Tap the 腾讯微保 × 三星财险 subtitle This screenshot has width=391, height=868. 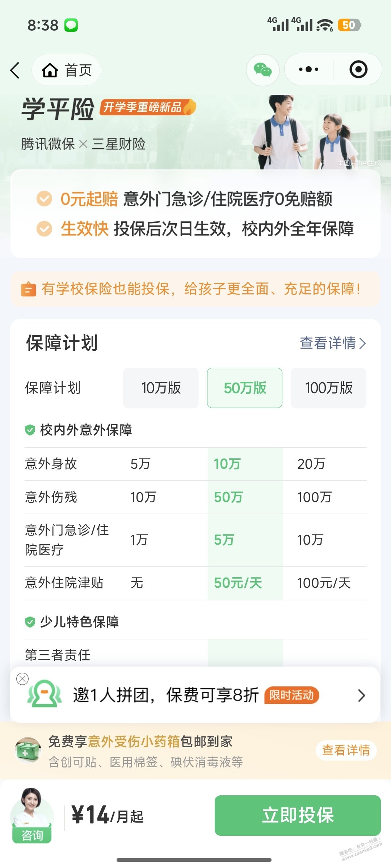(x=83, y=144)
